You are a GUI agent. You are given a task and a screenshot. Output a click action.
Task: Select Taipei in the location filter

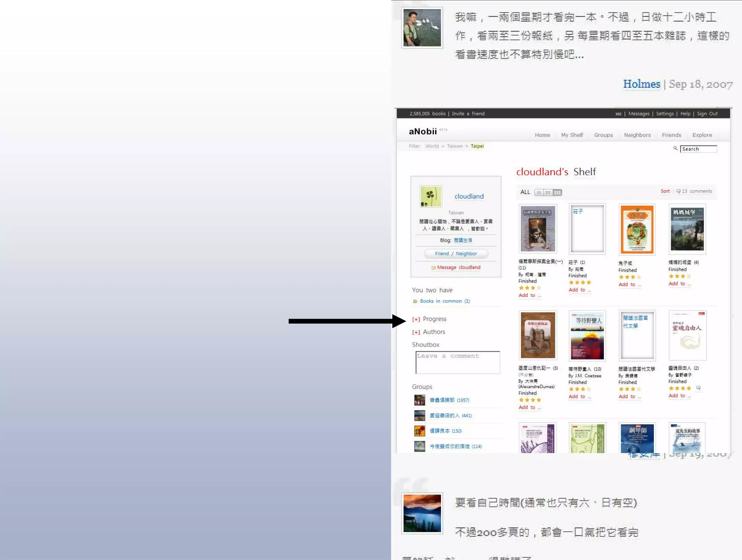(477, 146)
